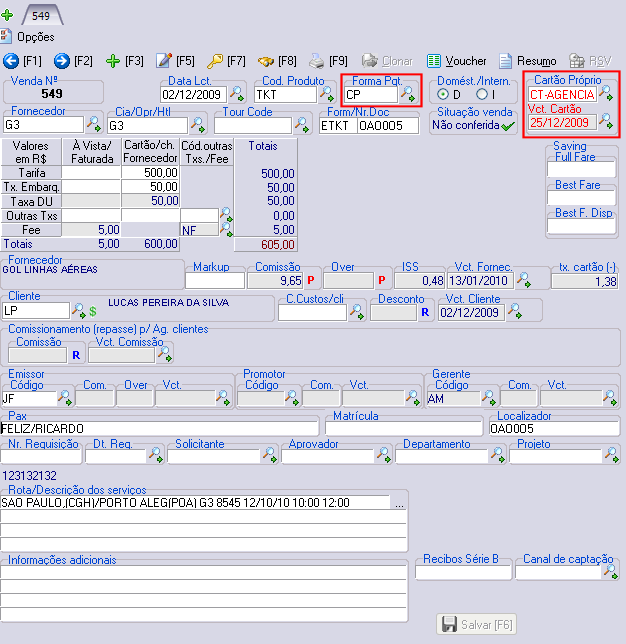
Task: Open lookup for Cartão Próprio field
Action: [x=606, y=93]
